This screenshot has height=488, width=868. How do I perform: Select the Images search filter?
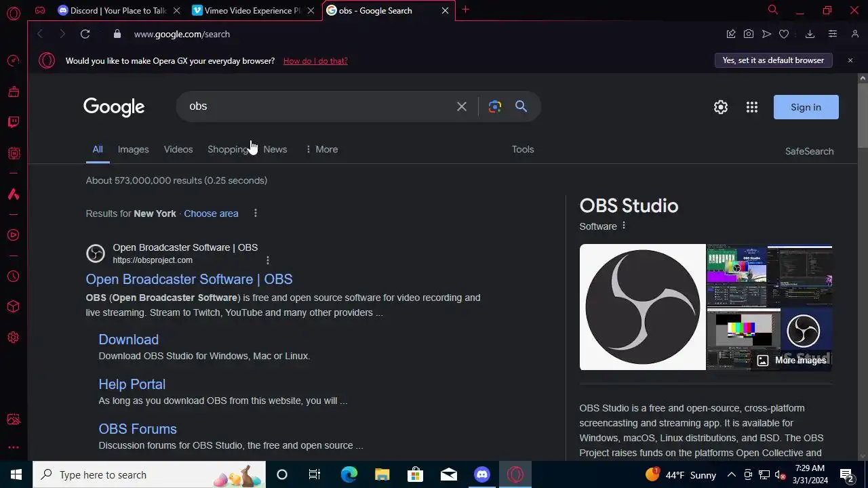click(x=133, y=149)
